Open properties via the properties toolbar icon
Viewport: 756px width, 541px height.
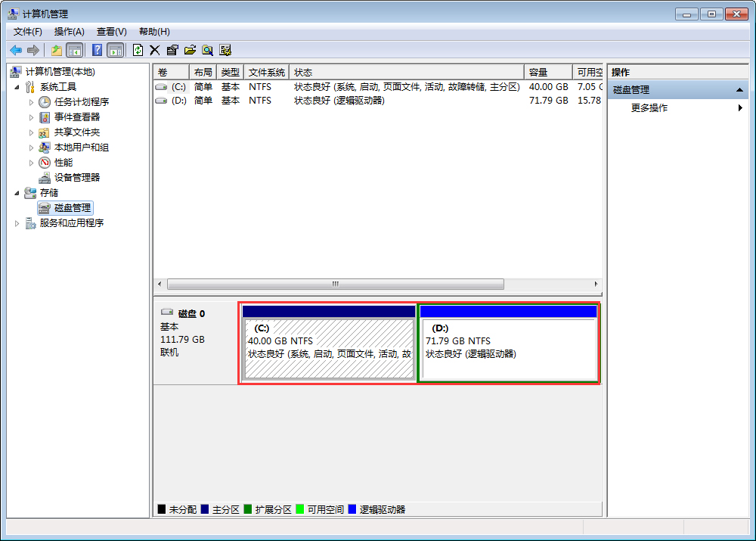click(172, 50)
